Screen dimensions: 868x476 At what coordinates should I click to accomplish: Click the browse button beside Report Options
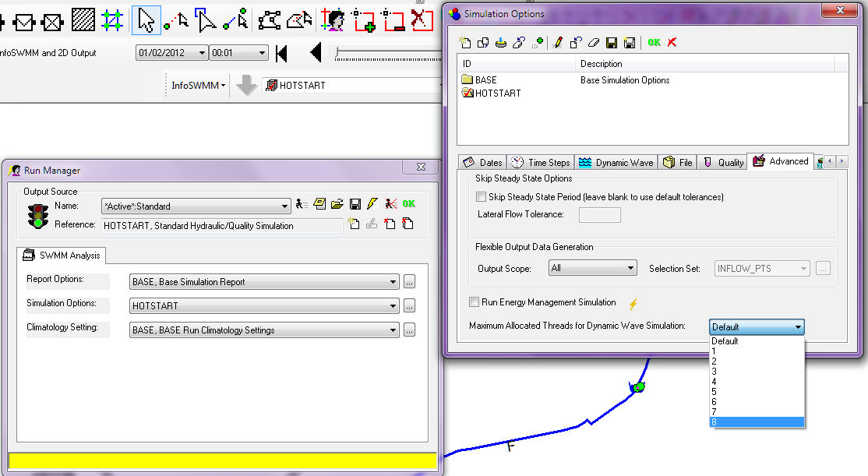(409, 282)
